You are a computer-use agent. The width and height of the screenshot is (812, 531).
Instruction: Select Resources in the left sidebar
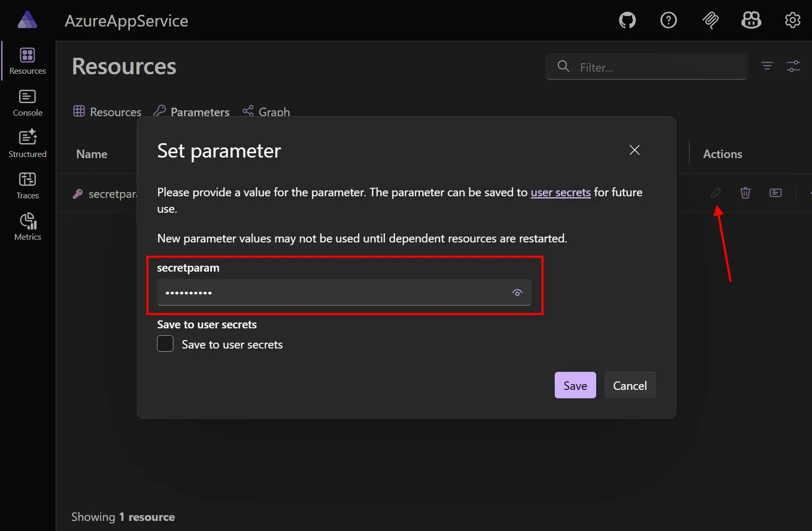click(x=27, y=60)
